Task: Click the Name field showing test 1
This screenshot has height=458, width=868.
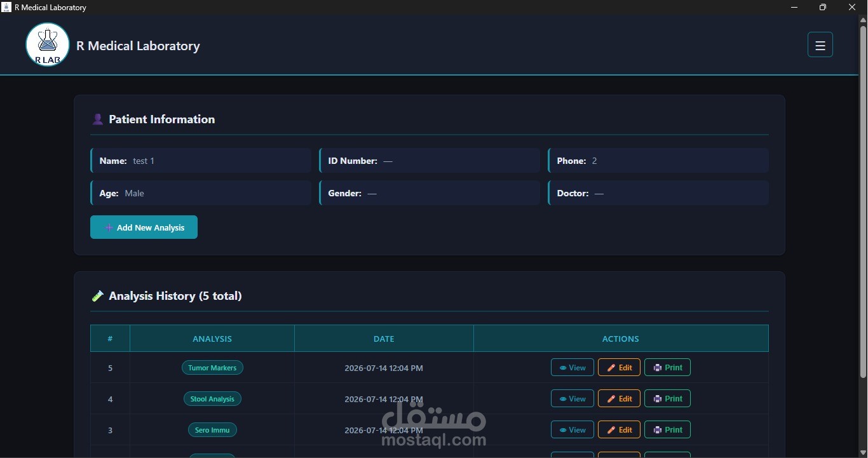Action: pyautogui.click(x=201, y=161)
